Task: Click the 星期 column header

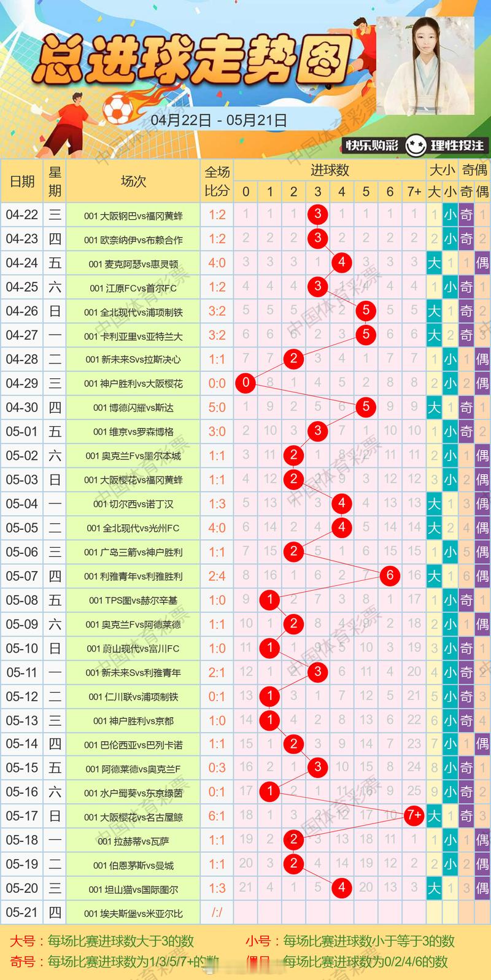Action: pyautogui.click(x=55, y=181)
